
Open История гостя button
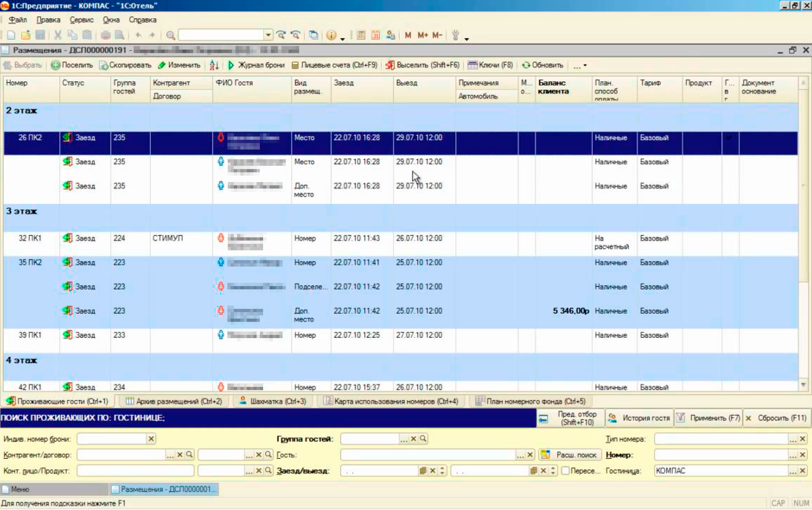(640, 418)
